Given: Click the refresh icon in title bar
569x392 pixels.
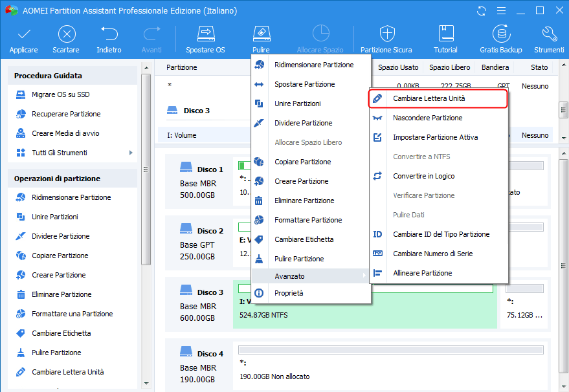Looking at the screenshot, I should point(482,11).
